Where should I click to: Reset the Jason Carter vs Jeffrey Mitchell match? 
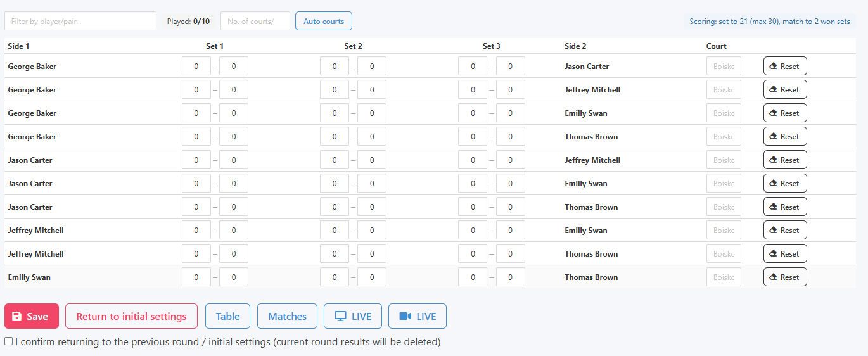pyautogui.click(x=785, y=160)
